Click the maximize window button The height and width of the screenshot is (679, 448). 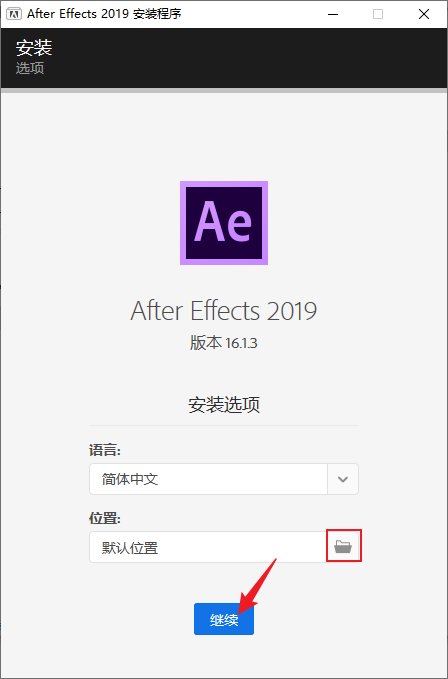tap(378, 14)
